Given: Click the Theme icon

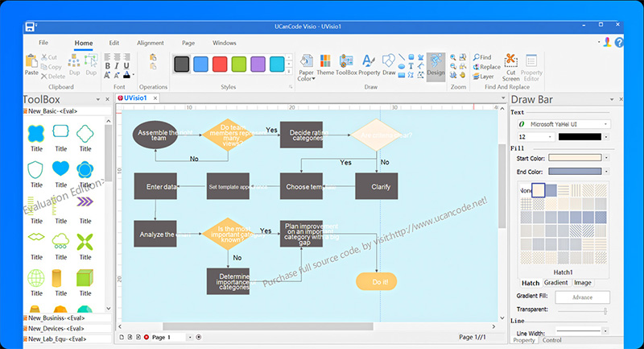Looking at the screenshot, I should [x=325, y=65].
